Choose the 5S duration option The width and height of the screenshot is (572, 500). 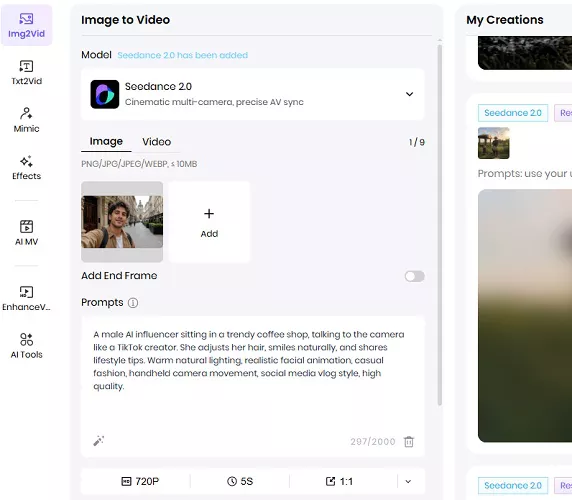coord(240,481)
